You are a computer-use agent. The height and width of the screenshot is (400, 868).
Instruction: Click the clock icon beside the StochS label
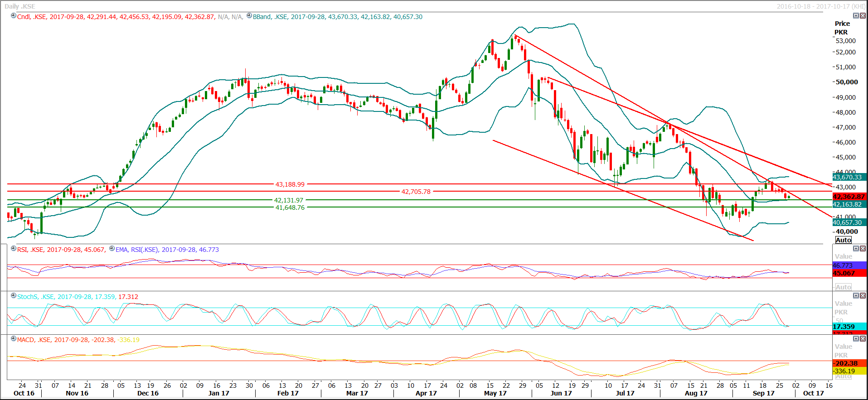tap(14, 296)
